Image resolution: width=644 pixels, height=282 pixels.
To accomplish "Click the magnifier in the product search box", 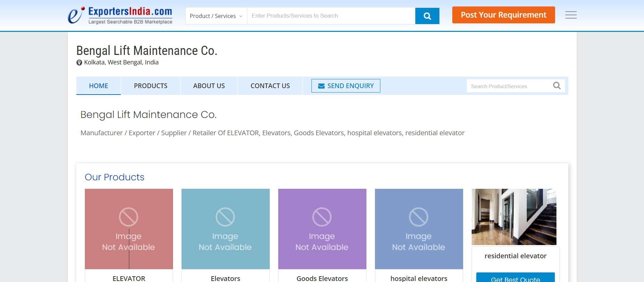I will click(556, 86).
